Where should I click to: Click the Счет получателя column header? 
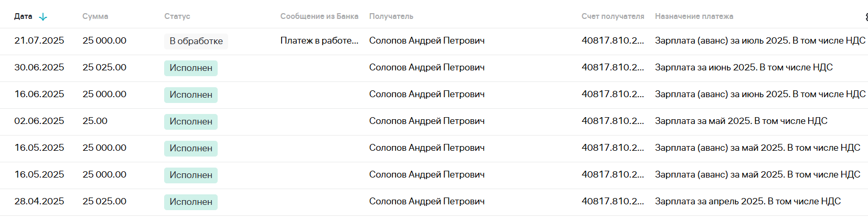pos(613,16)
